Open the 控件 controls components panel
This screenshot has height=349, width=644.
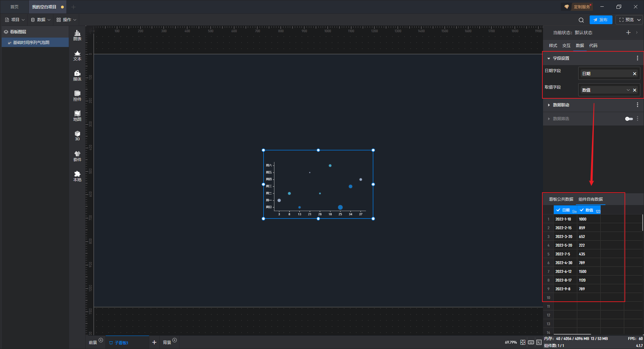click(77, 96)
